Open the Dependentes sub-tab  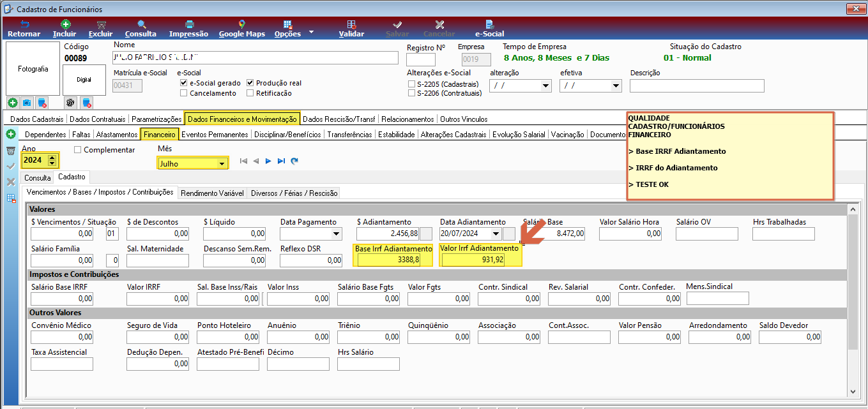coord(45,135)
